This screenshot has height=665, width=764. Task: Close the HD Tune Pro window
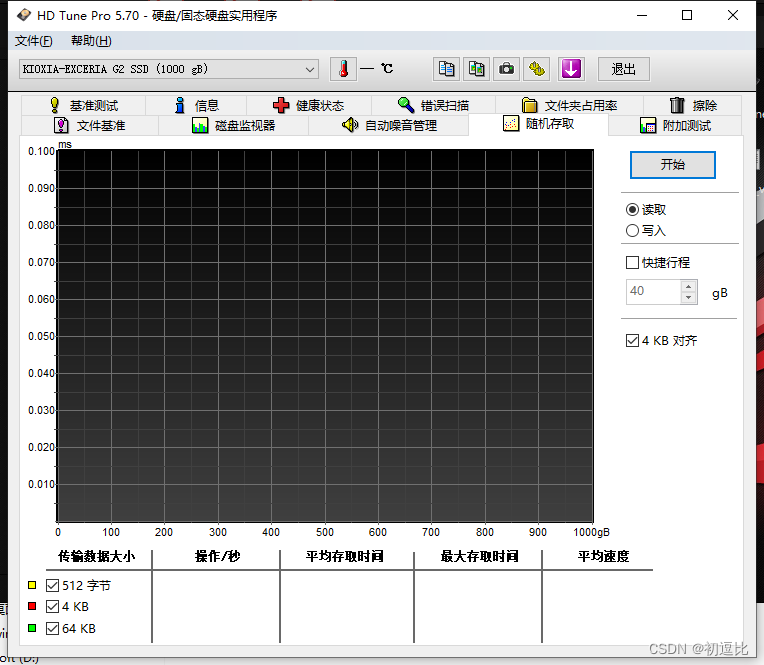point(732,16)
